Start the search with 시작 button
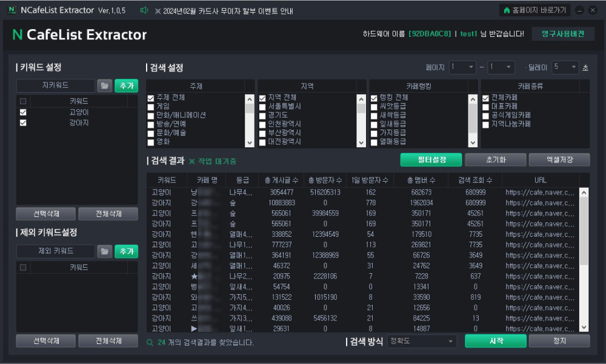 [x=496, y=341]
